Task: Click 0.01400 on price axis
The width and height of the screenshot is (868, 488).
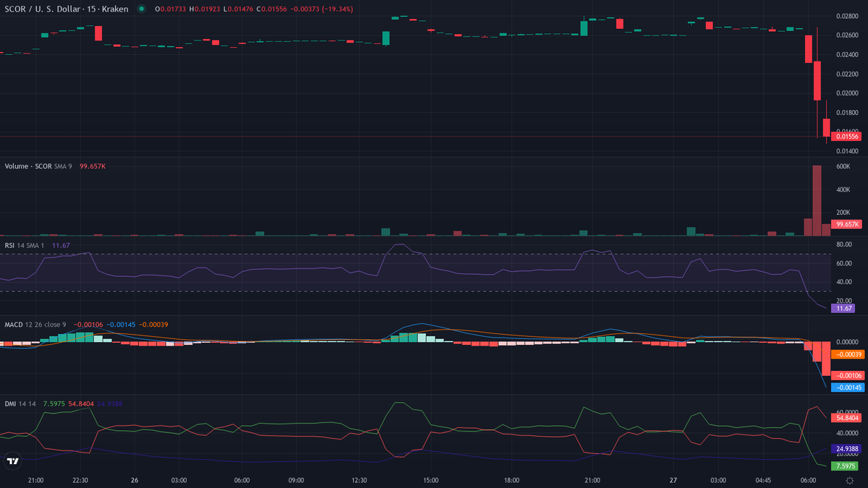Action: click(847, 151)
